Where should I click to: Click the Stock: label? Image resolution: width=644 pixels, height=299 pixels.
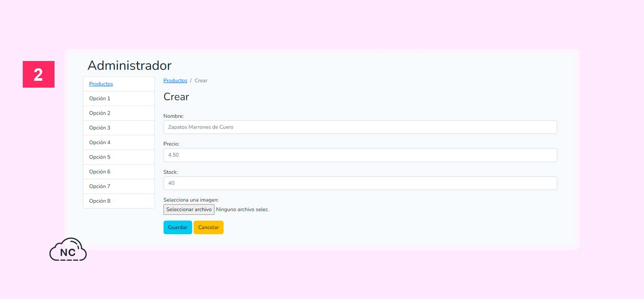point(170,172)
